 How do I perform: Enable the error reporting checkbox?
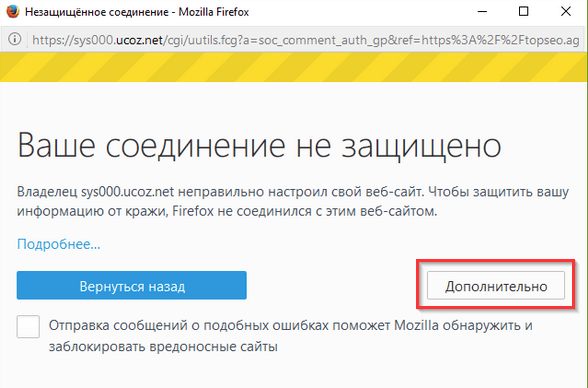coord(28,327)
